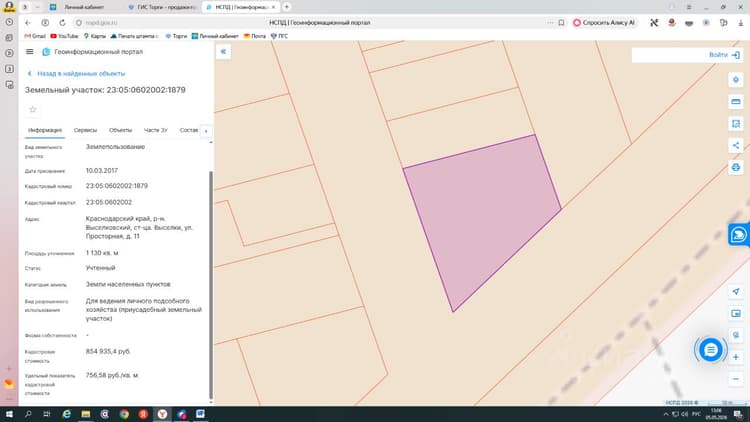
Task: Open the YouTube bookmark
Action: (64, 36)
